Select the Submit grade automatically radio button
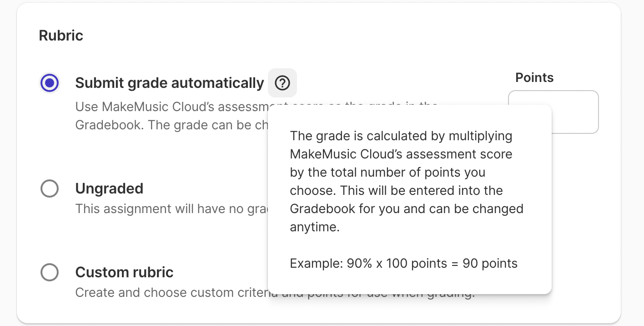The image size is (644, 326). point(50,83)
